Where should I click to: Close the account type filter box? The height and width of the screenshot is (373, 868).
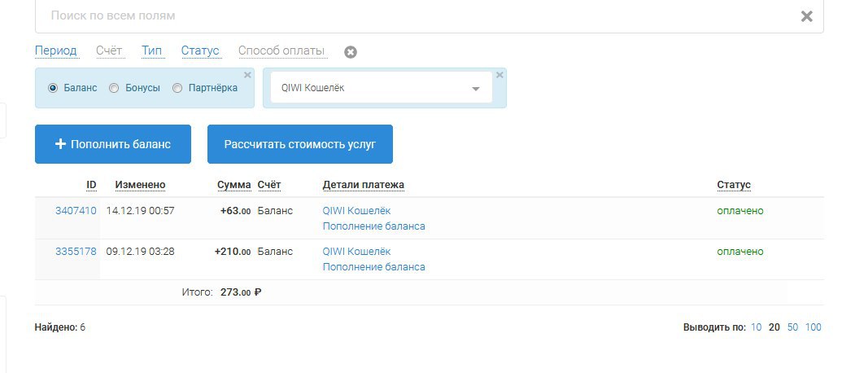coord(247,75)
